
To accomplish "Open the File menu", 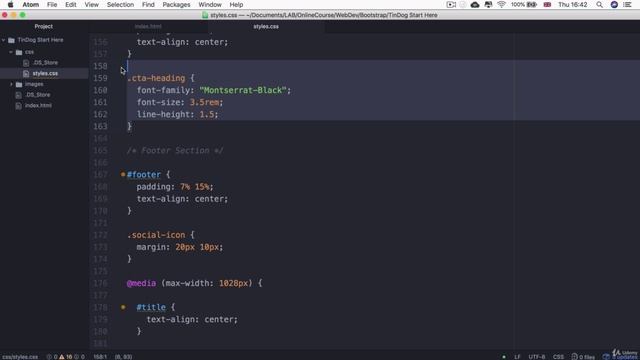I will point(52,4).
